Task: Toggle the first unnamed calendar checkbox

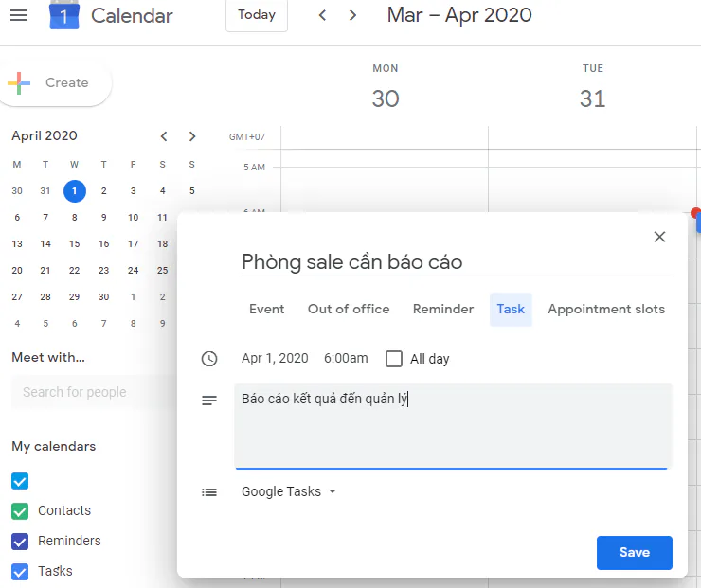Action: (x=20, y=481)
